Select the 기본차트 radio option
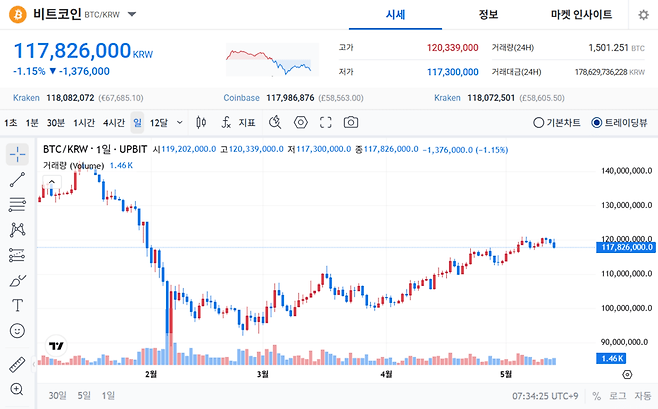The image size is (658, 409). [556, 122]
